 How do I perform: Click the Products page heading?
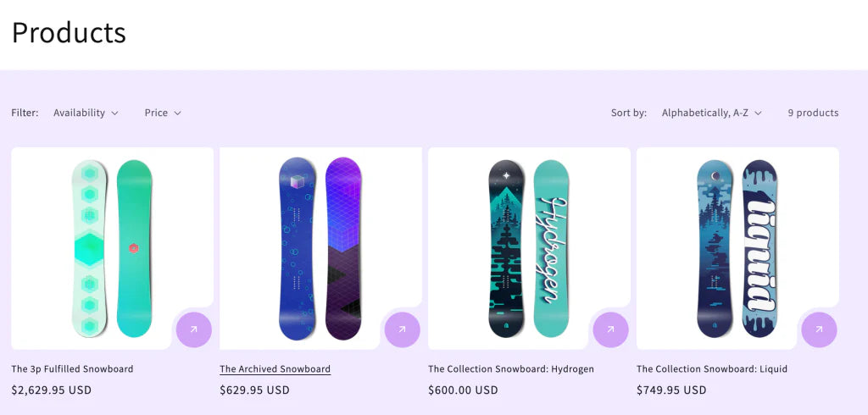pyautogui.click(x=69, y=32)
